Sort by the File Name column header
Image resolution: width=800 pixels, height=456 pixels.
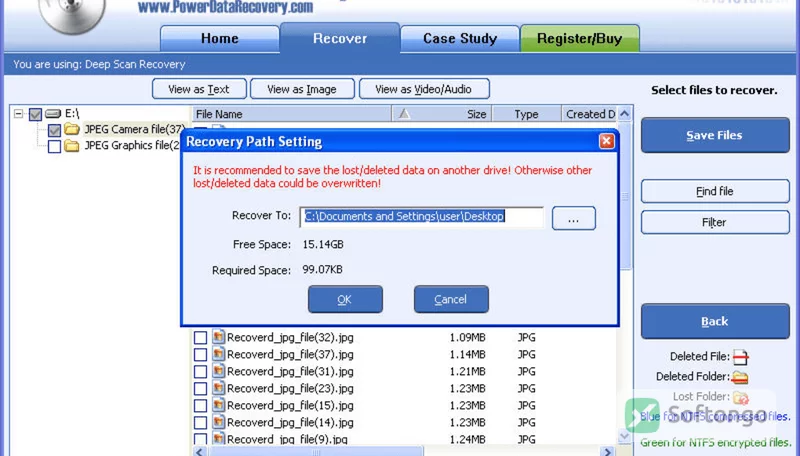[292, 114]
